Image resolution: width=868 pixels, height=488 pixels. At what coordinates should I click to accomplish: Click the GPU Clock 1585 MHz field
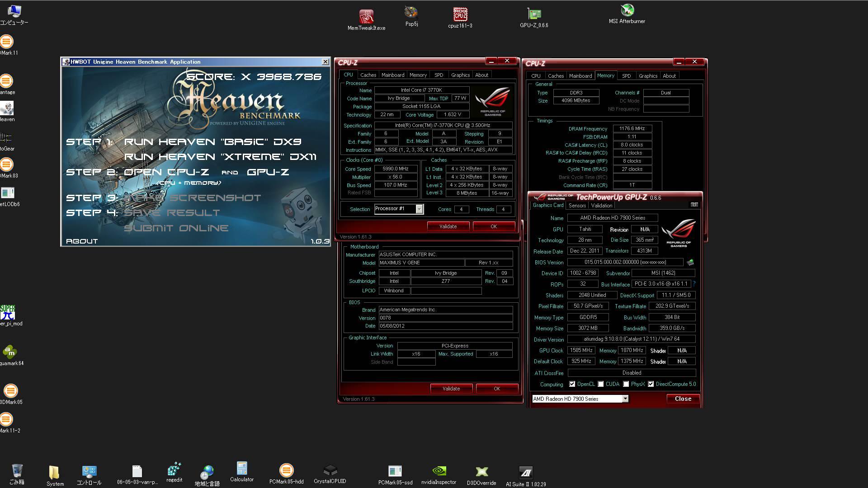coord(581,351)
